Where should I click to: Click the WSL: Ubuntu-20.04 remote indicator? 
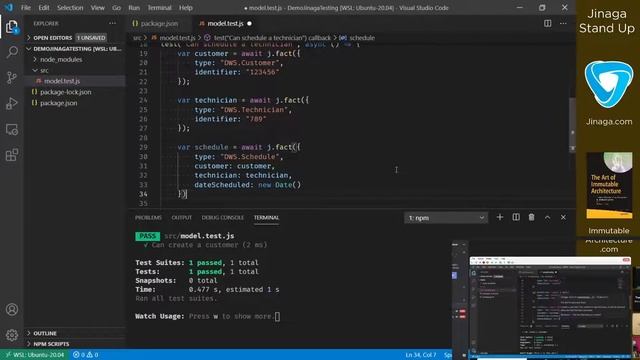click(x=34, y=355)
